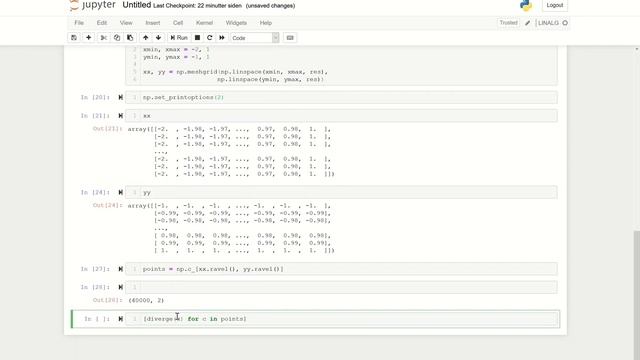Interrupt the kernel with stop icon

click(197, 38)
